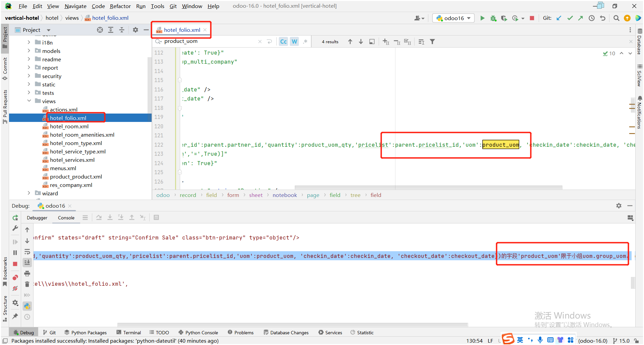Stop the running process with red square
Screen dimensions: 644x345
point(532,18)
